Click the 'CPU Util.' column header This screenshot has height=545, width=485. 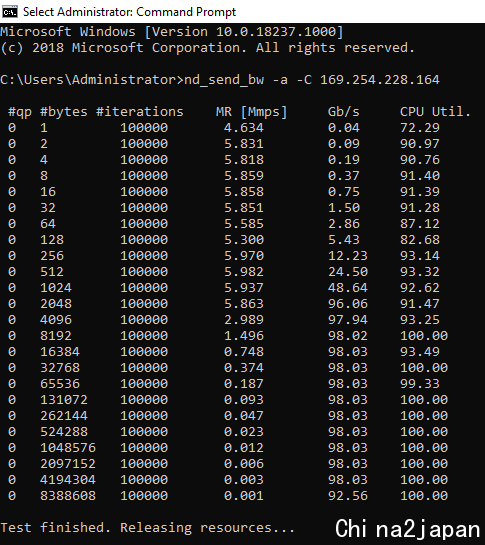point(435,112)
